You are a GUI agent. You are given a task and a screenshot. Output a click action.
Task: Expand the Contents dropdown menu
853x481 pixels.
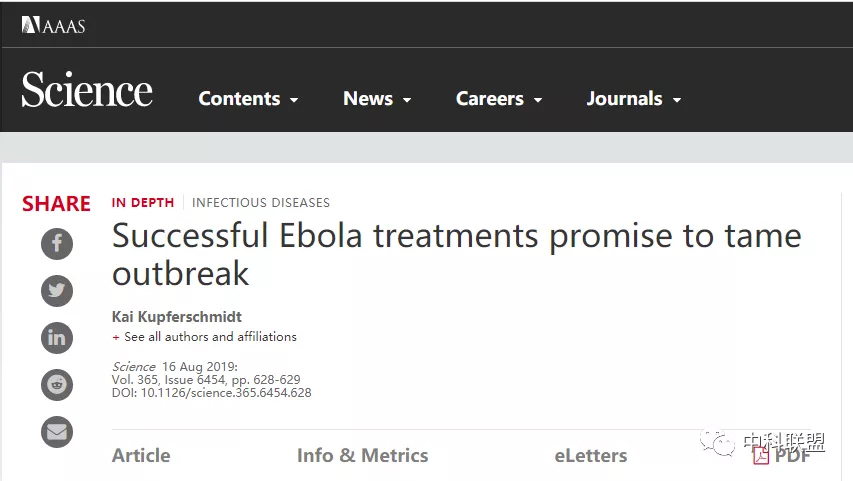[248, 98]
